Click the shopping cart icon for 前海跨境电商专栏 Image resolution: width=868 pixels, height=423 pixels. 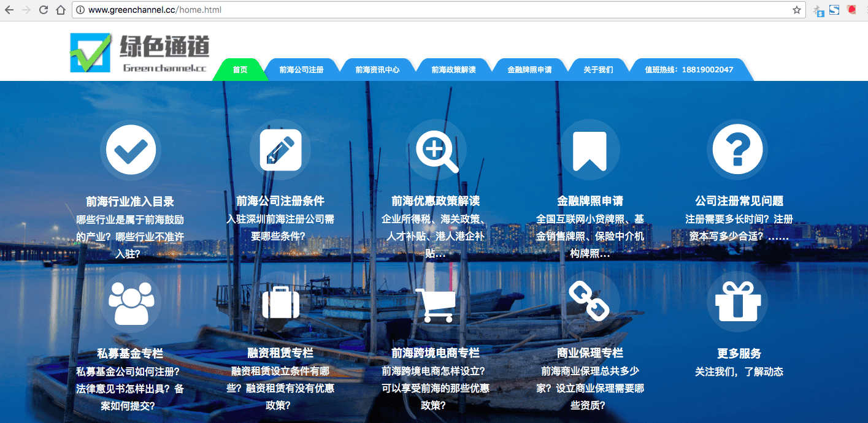(436, 302)
